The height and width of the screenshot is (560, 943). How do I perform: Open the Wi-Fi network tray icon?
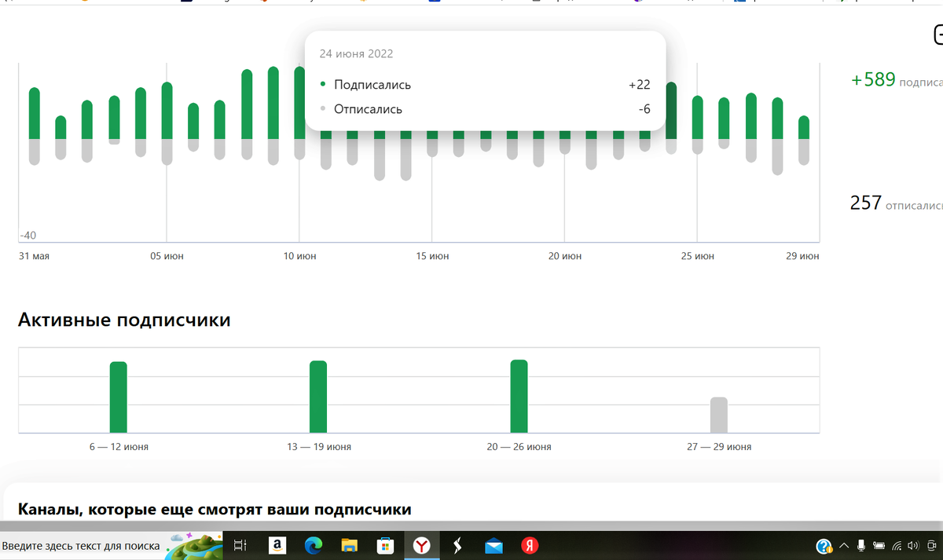[897, 545]
